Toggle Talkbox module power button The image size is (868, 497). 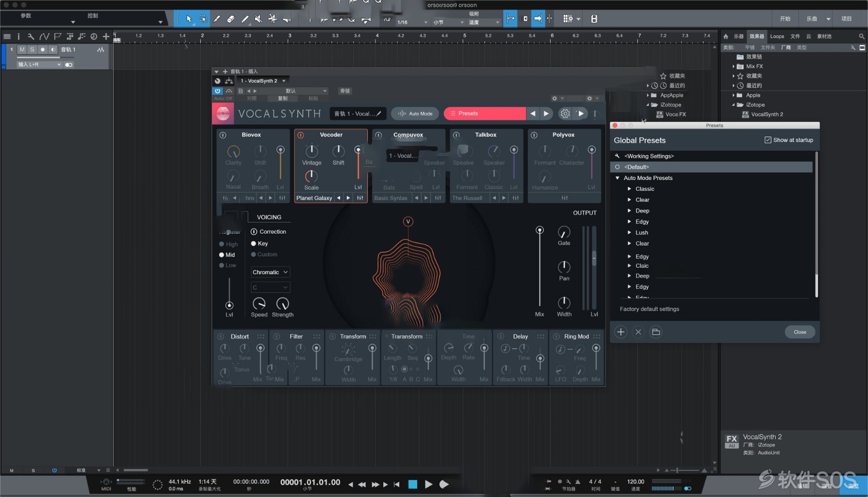pyautogui.click(x=456, y=135)
